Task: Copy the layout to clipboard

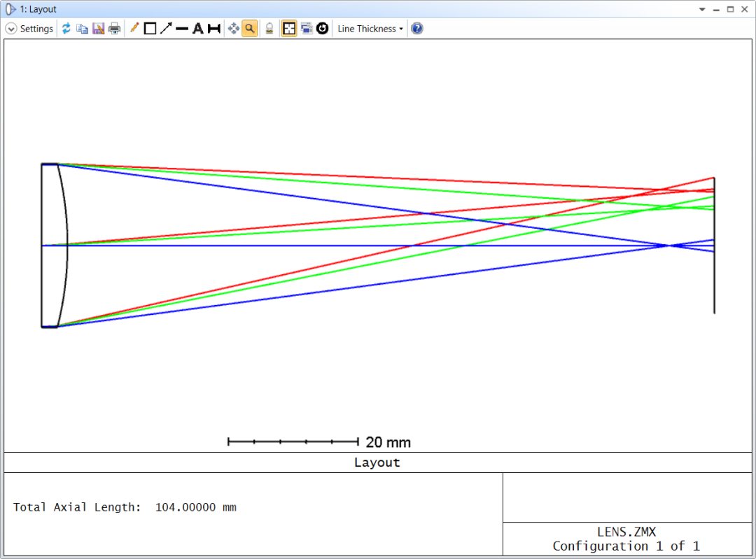Action: tap(82, 28)
